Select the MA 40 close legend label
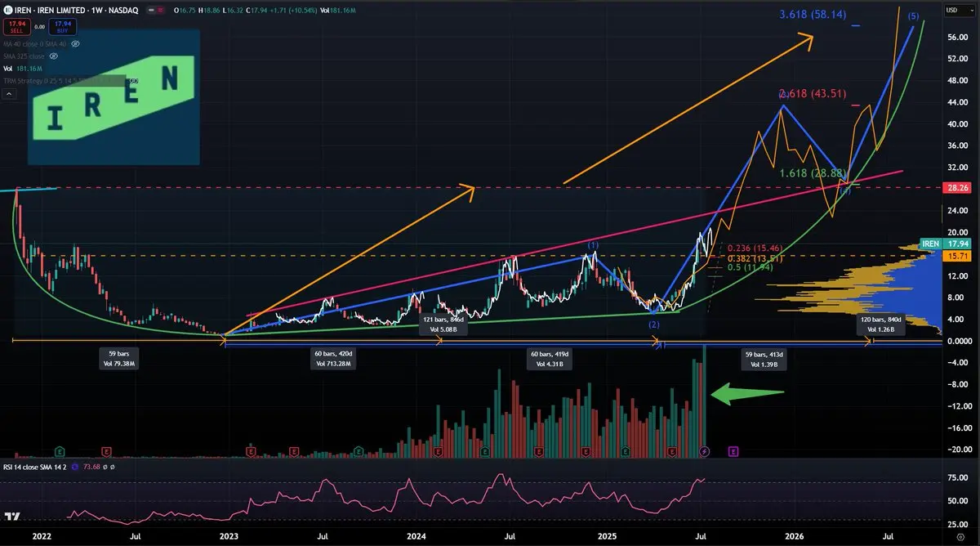This screenshot has width=980, height=546. coord(35,43)
